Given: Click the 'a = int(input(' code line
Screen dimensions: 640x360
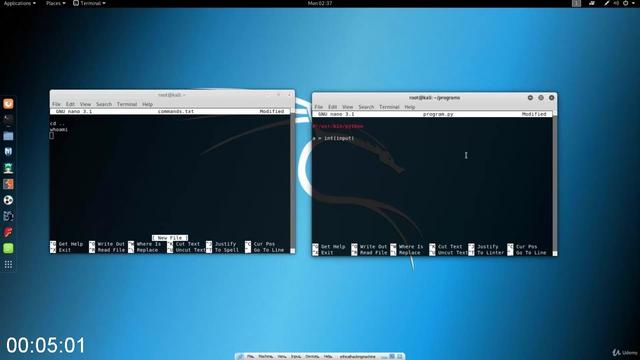Looking at the screenshot, I should pyautogui.click(x=333, y=138).
